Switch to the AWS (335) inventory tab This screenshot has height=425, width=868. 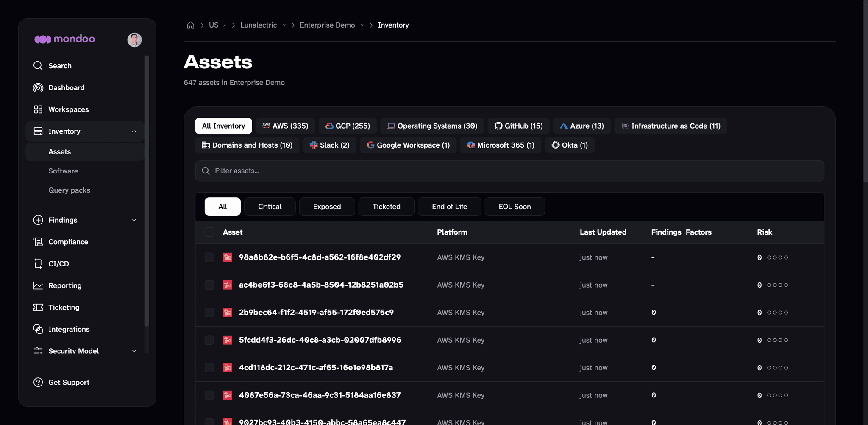pyautogui.click(x=285, y=126)
